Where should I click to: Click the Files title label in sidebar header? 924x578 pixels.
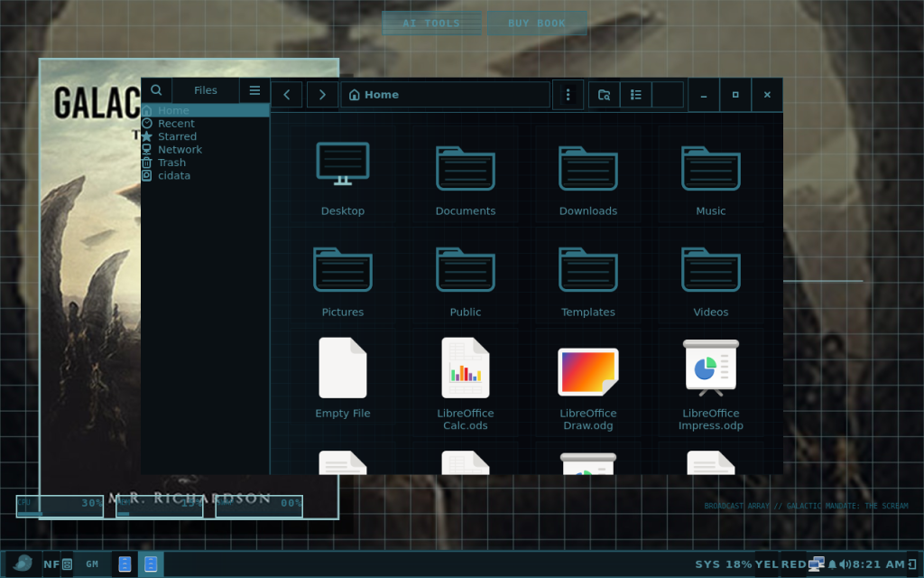(x=205, y=90)
